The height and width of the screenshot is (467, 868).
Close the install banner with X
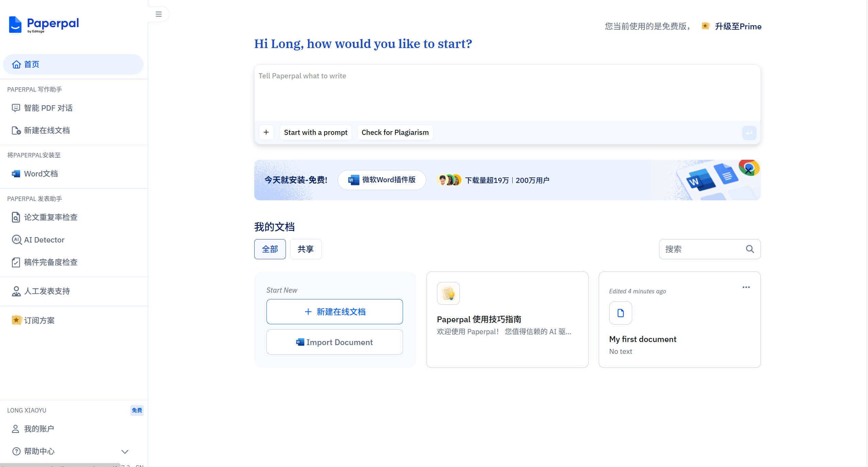[748, 170]
